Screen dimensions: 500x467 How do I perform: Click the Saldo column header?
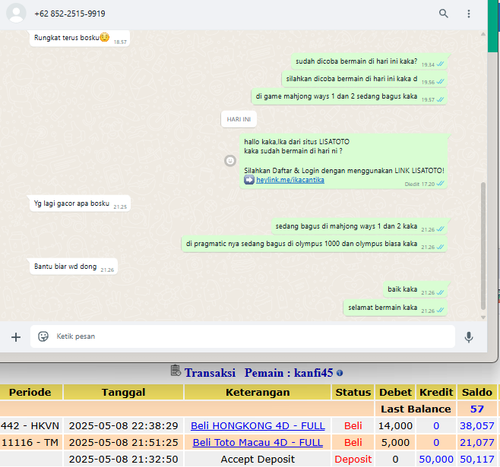477,392
